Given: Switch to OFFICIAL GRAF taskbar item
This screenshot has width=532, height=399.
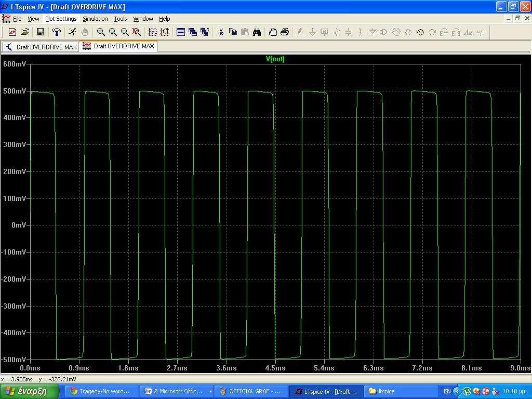Looking at the screenshot, I should point(251,391).
